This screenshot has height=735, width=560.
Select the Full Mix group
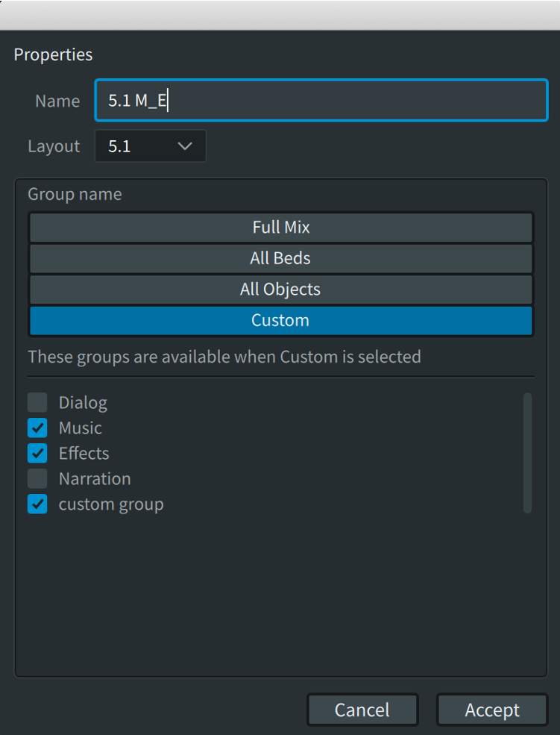pyautogui.click(x=280, y=227)
